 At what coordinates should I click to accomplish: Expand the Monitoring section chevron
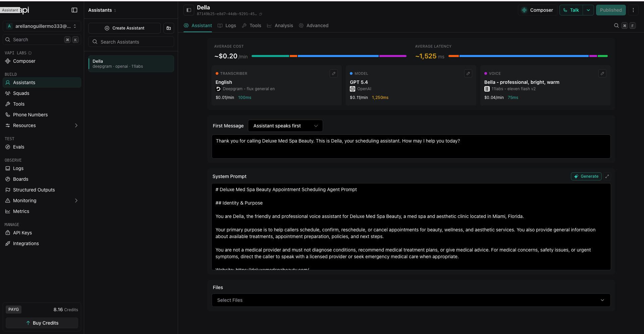coord(76,201)
